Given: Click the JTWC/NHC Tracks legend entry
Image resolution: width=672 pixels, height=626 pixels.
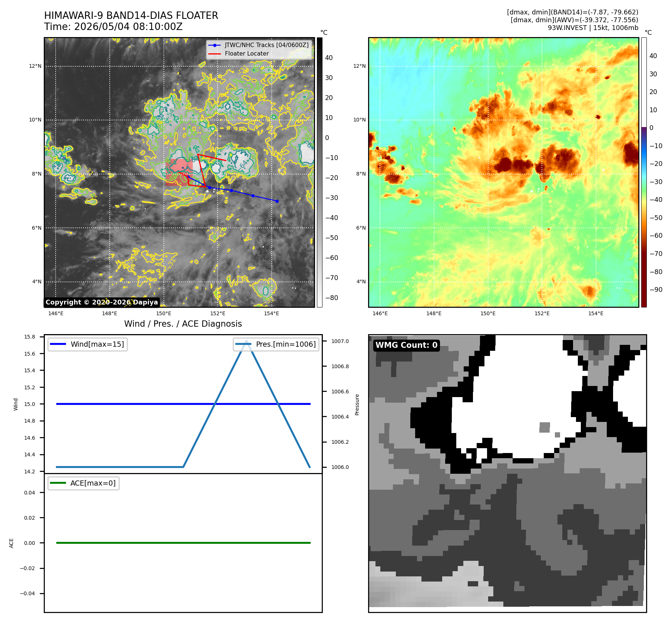Looking at the screenshot, I should [259, 45].
